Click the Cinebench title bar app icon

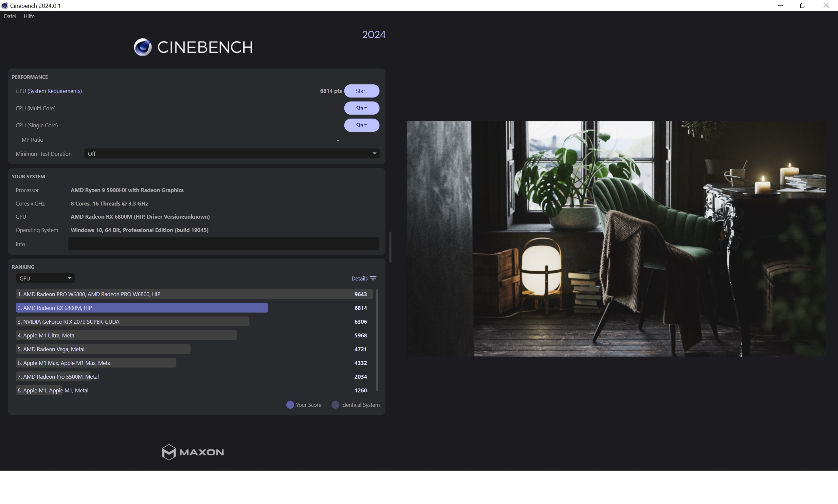click(x=5, y=6)
